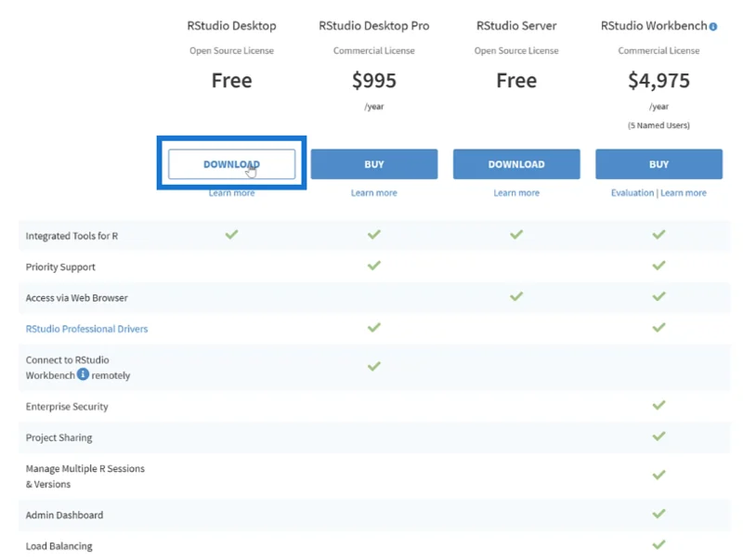This screenshot has height=560, width=743.
Task: Click Load Balancing checkmark under Workbench
Action: point(658,545)
